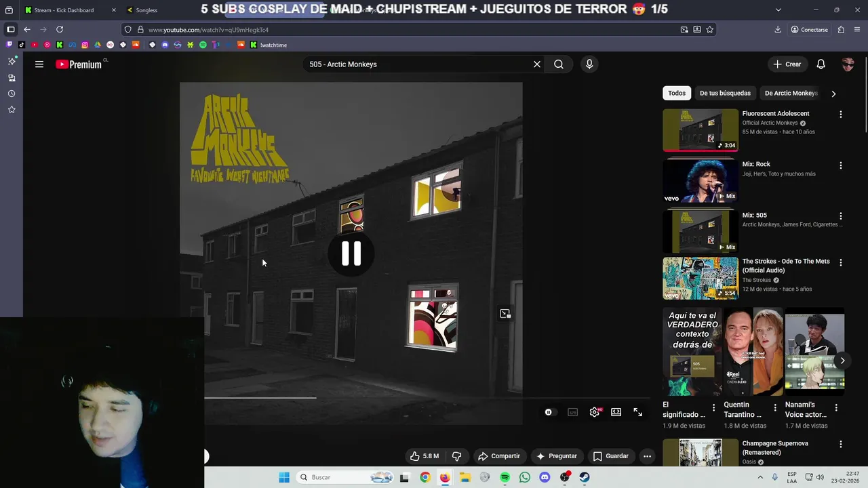Image resolution: width=868 pixels, height=488 pixels.
Task: Open options for Champagne Supernova
Action: point(841,445)
